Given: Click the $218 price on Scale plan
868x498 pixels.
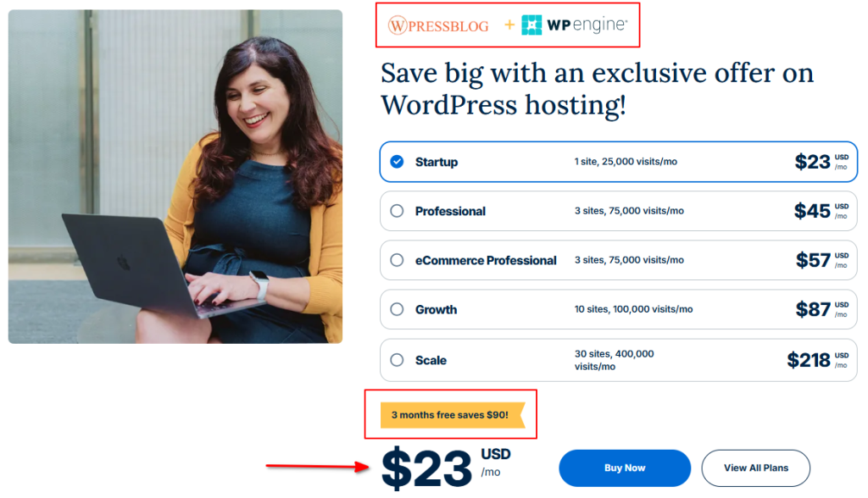Looking at the screenshot, I should [808, 360].
